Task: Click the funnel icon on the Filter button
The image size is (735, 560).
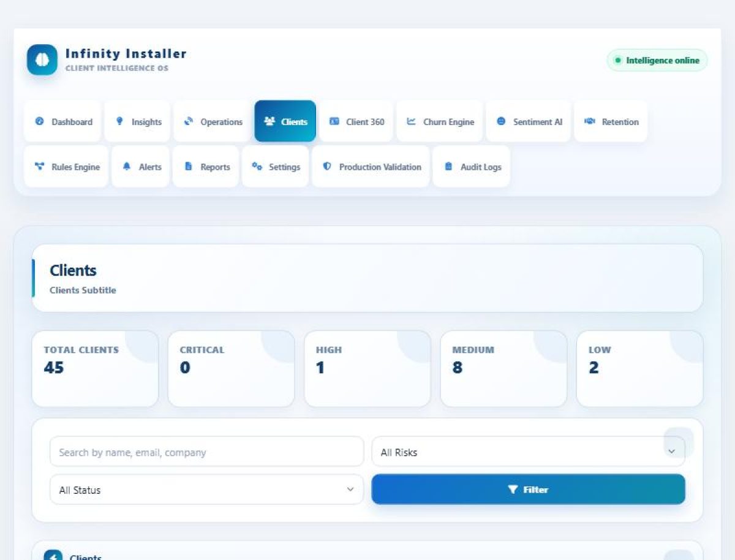Action: click(513, 490)
